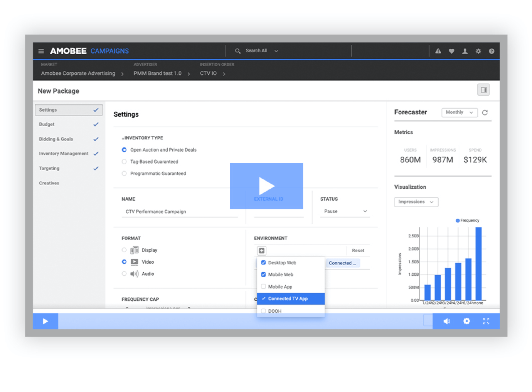This screenshot has width=532, height=392.
Task: Click the heart favorites icon
Action: pos(451,51)
